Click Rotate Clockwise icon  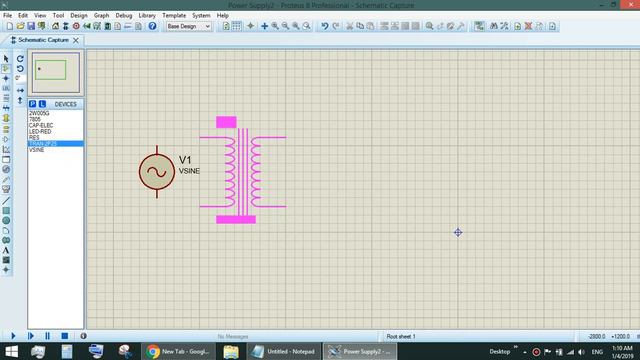pos(20,59)
